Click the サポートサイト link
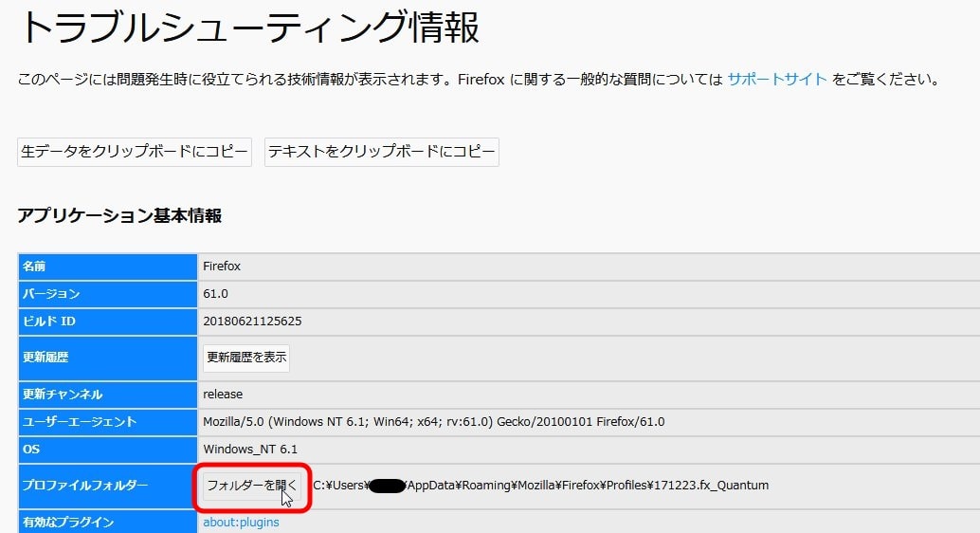980x533 pixels. (x=777, y=80)
